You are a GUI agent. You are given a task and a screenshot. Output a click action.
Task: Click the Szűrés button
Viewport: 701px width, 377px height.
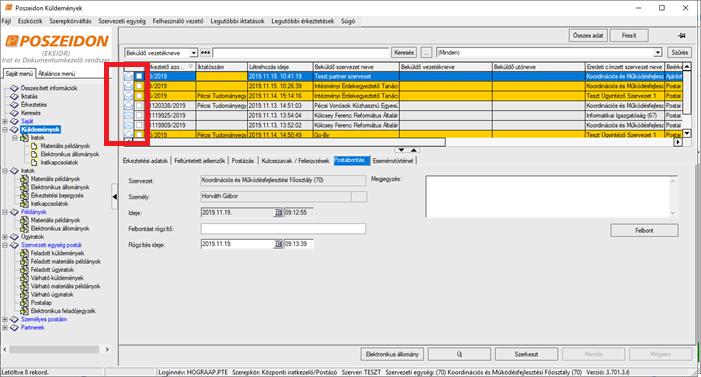point(680,53)
